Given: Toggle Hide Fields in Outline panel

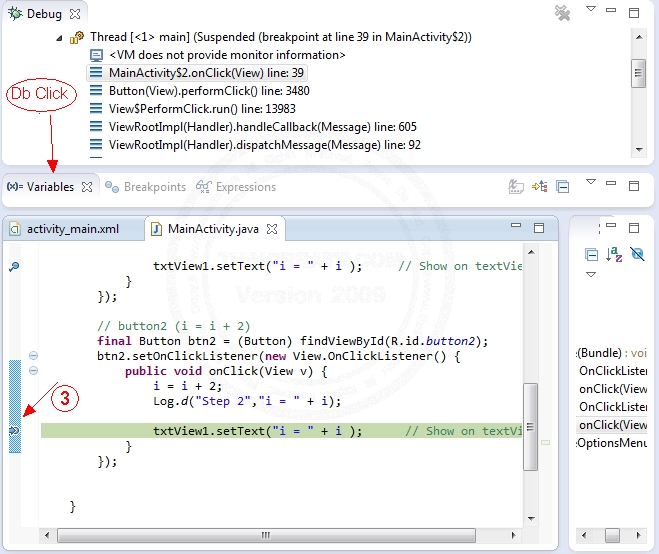Looking at the screenshot, I should tap(637, 254).
